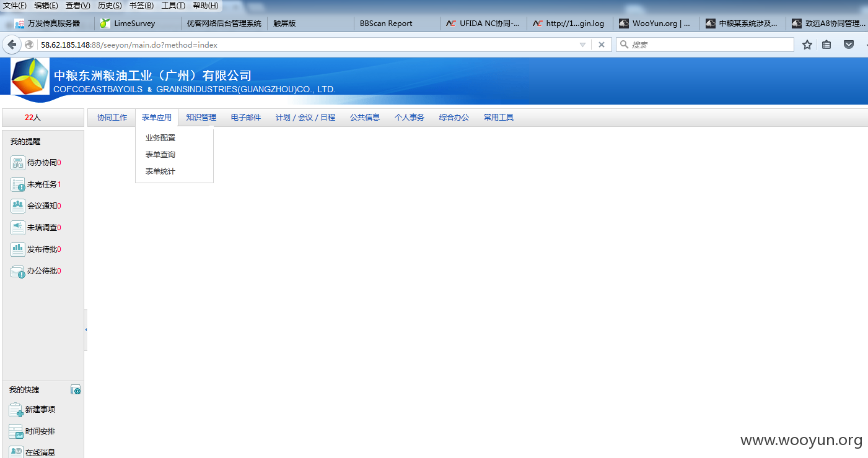The width and height of the screenshot is (868, 458).
Task: Click the Pocket save icon
Action: click(x=849, y=45)
